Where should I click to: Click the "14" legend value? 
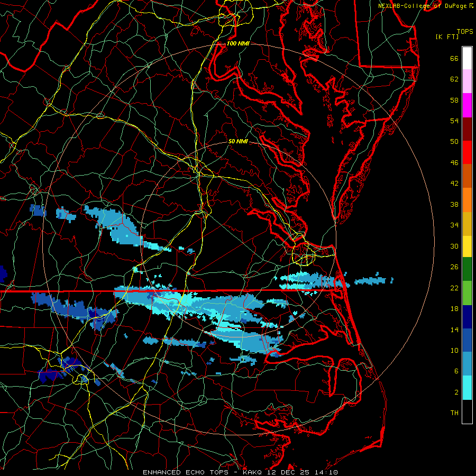coord(454,330)
